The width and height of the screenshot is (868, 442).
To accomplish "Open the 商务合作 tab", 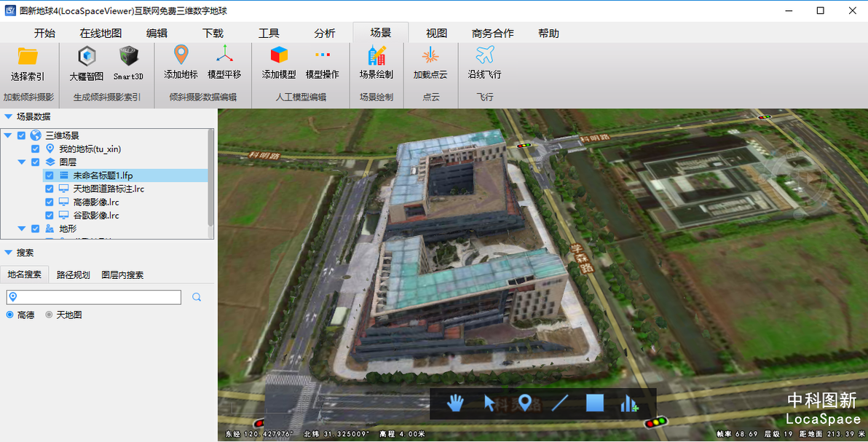I will pos(493,33).
